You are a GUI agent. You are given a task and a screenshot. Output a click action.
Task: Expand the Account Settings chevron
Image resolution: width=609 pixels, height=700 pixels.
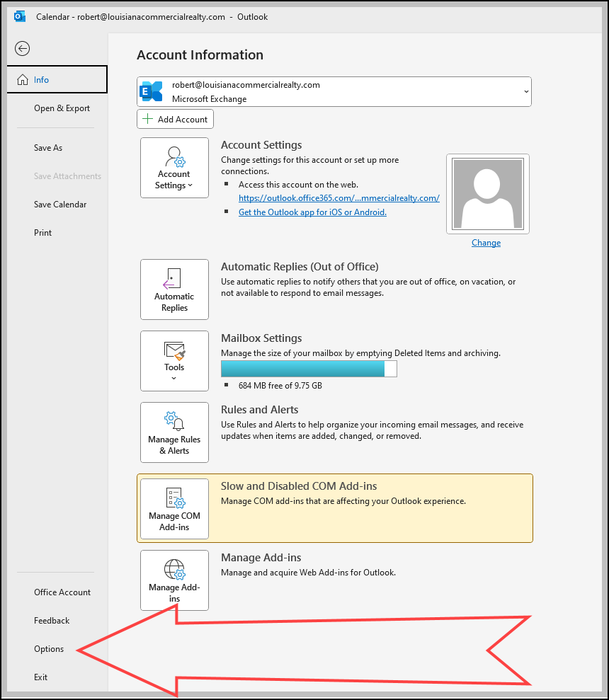pos(190,185)
